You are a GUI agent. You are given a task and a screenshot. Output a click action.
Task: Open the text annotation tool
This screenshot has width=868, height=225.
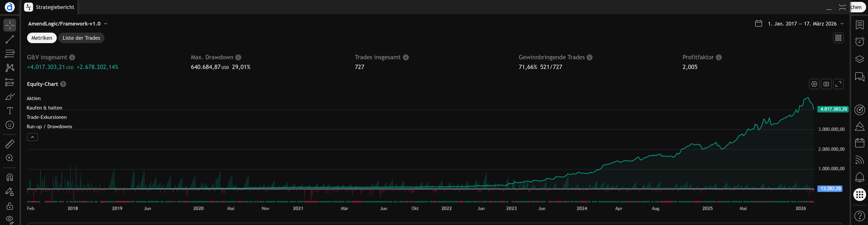click(x=9, y=110)
